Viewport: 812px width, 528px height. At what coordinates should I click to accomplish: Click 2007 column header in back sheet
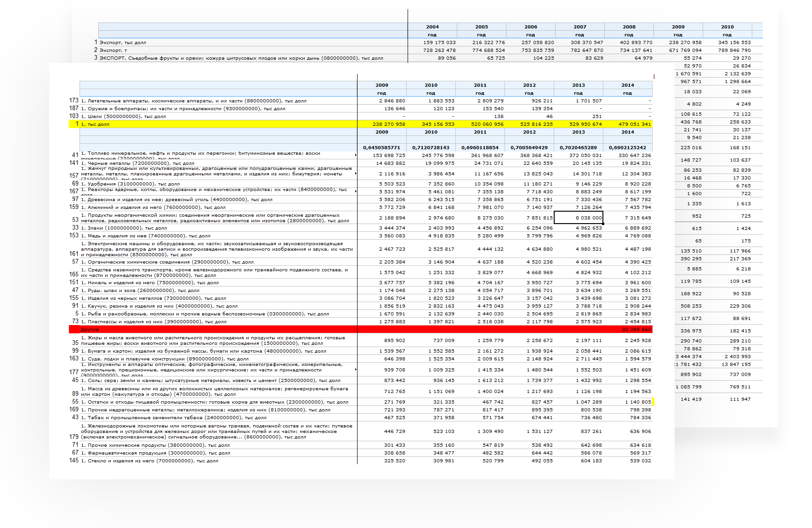click(579, 27)
